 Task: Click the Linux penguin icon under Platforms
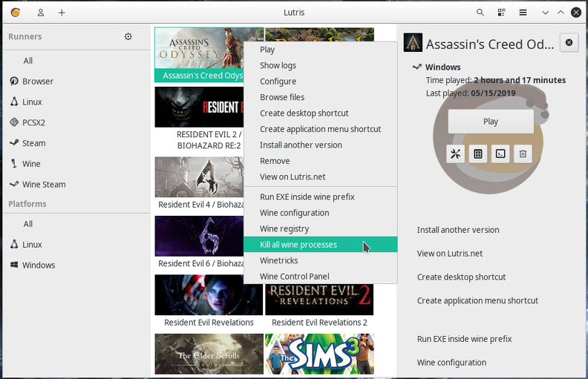14,244
